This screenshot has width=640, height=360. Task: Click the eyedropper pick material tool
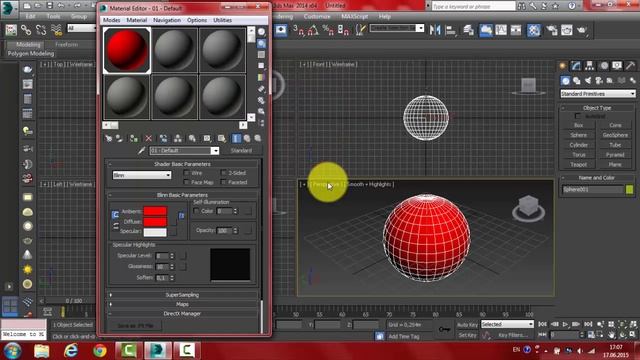[x=141, y=151]
